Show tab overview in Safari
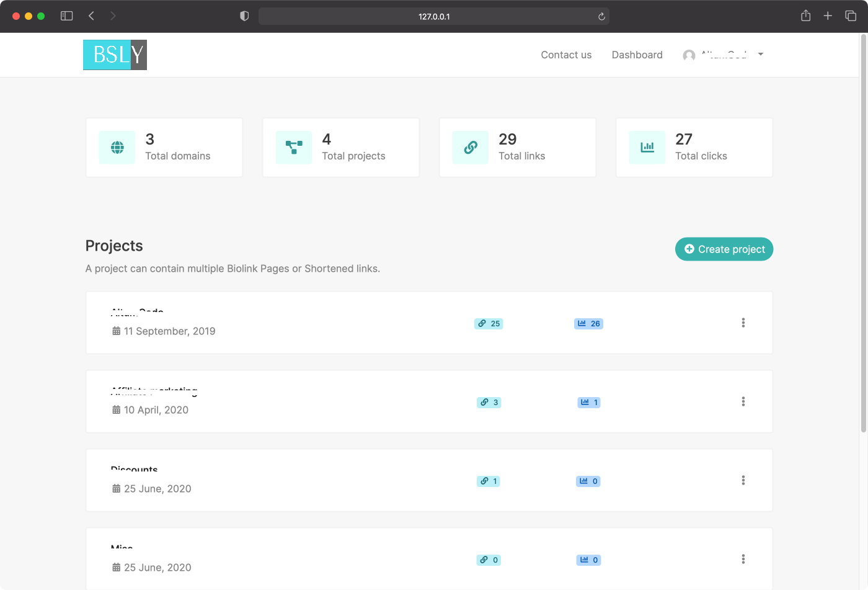The width and height of the screenshot is (868, 590). tap(851, 16)
